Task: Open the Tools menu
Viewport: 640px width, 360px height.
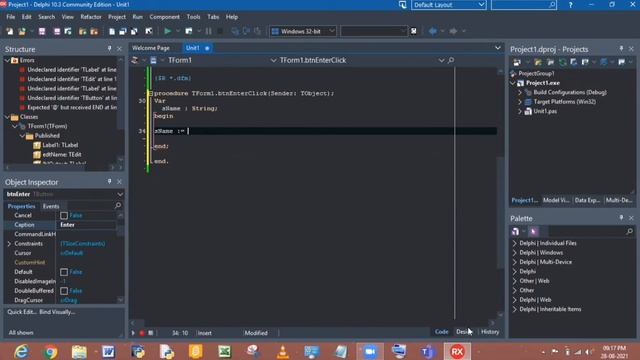Action: tap(193, 17)
